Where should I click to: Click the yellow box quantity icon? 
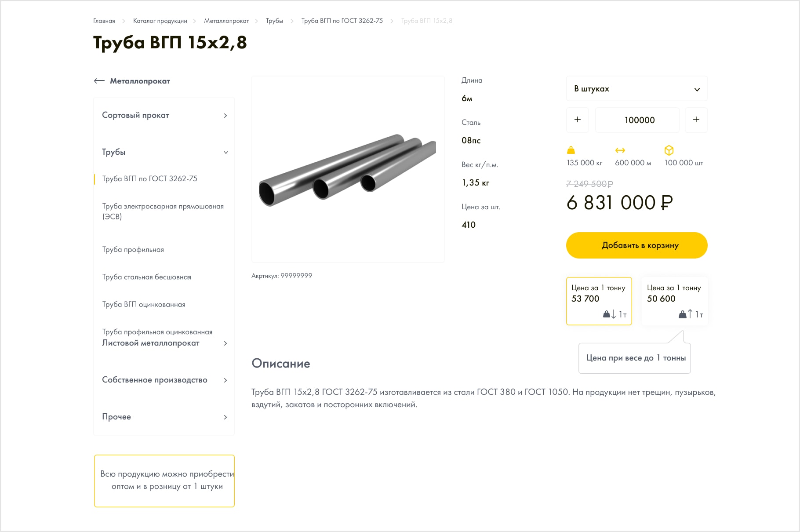(x=669, y=150)
